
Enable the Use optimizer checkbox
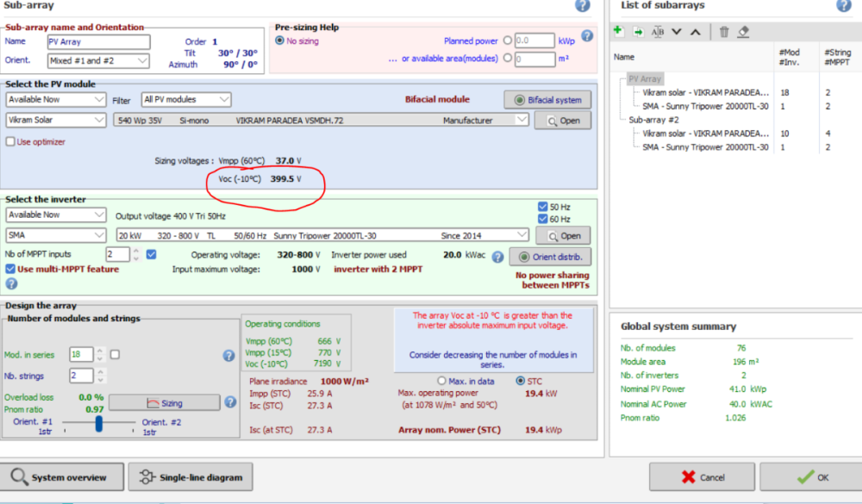tap(10, 142)
